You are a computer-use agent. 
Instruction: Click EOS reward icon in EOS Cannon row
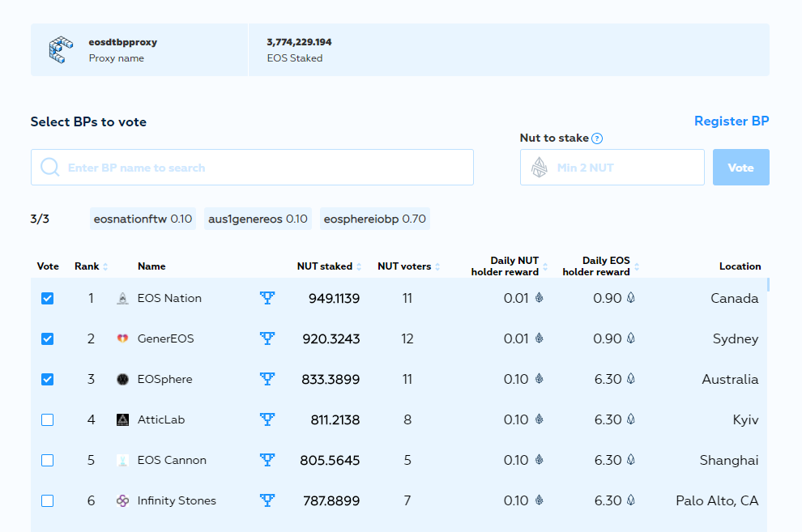(x=630, y=459)
